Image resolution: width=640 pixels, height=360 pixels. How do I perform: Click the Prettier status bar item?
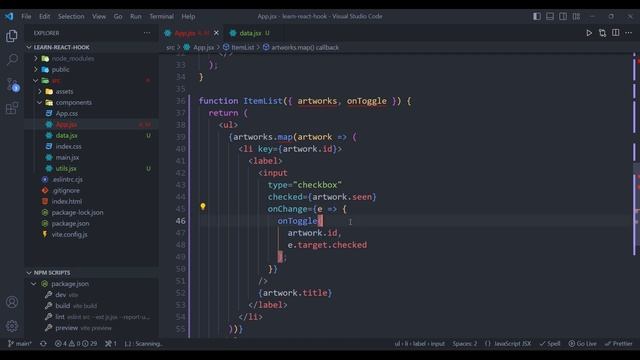618,344
